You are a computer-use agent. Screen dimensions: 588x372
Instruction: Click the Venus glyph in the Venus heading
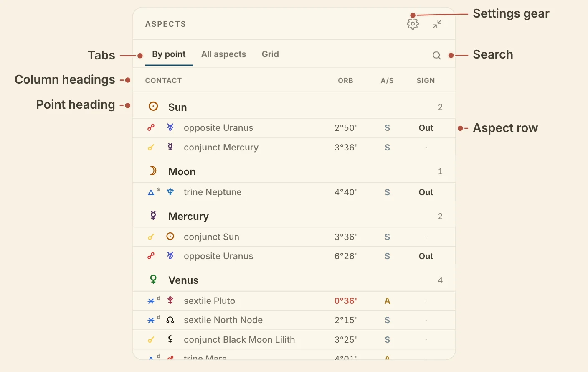[x=153, y=279]
